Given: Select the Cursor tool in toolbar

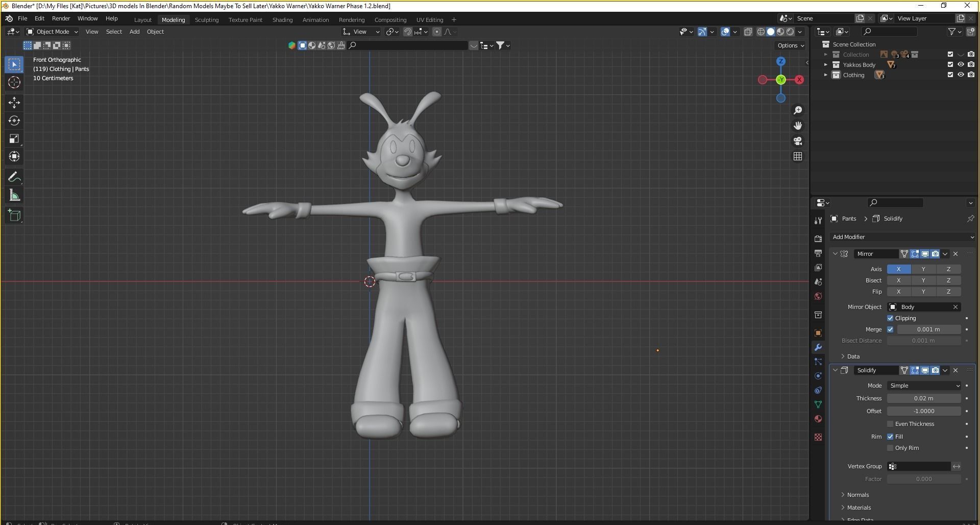Looking at the screenshot, I should [14, 82].
